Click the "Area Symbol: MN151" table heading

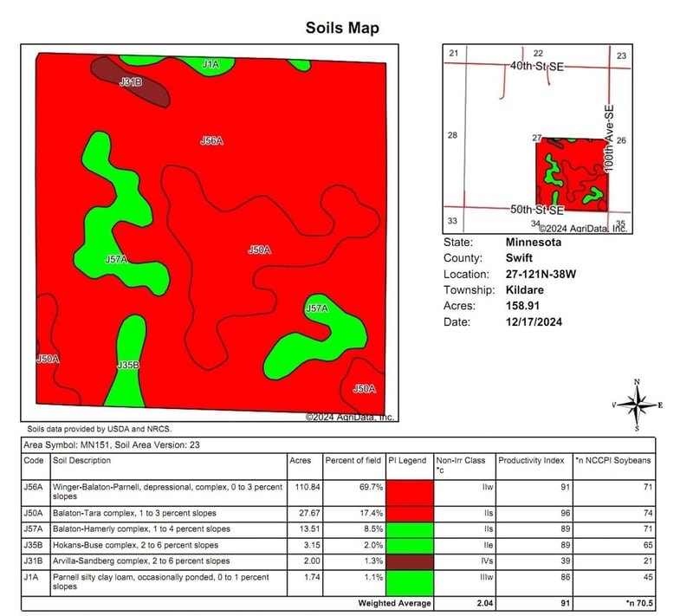[112, 445]
